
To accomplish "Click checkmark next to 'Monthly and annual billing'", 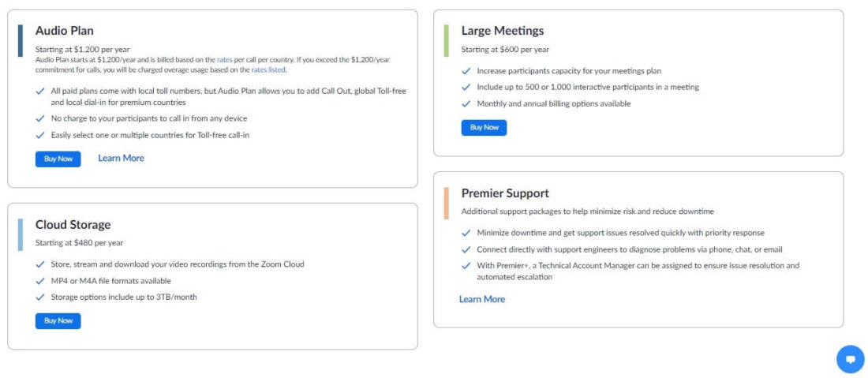I will click(466, 103).
